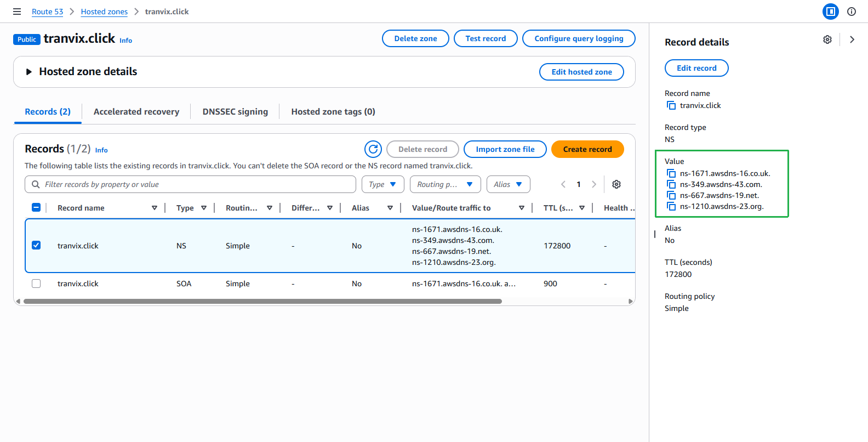The width and height of the screenshot is (868, 442).
Task: Click the horizontal scrollbar of records table
Action: 262,301
